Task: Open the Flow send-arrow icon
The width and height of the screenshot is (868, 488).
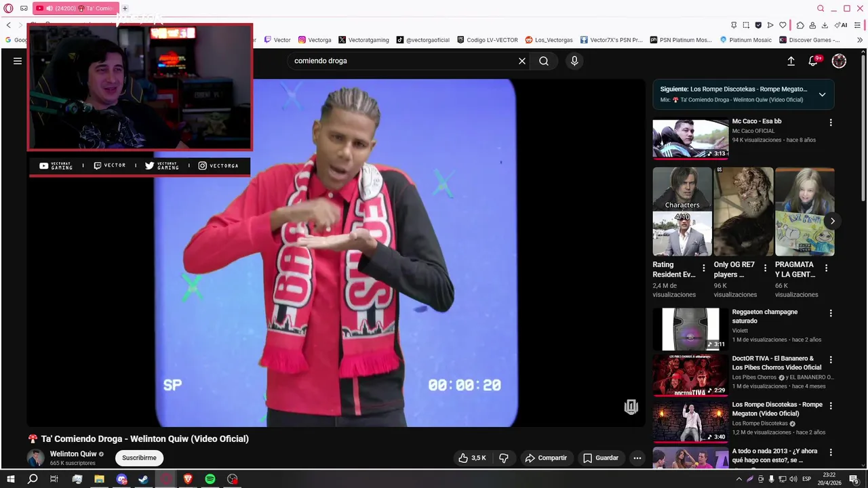Action: point(770,25)
